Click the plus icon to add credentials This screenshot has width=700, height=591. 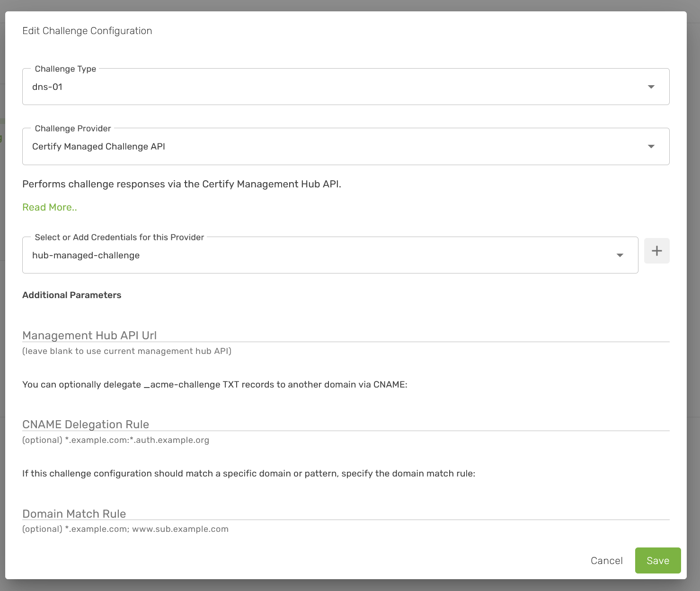pyautogui.click(x=656, y=251)
